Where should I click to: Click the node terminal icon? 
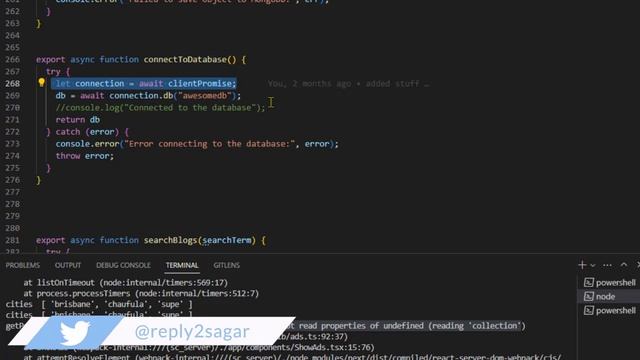click(x=589, y=296)
